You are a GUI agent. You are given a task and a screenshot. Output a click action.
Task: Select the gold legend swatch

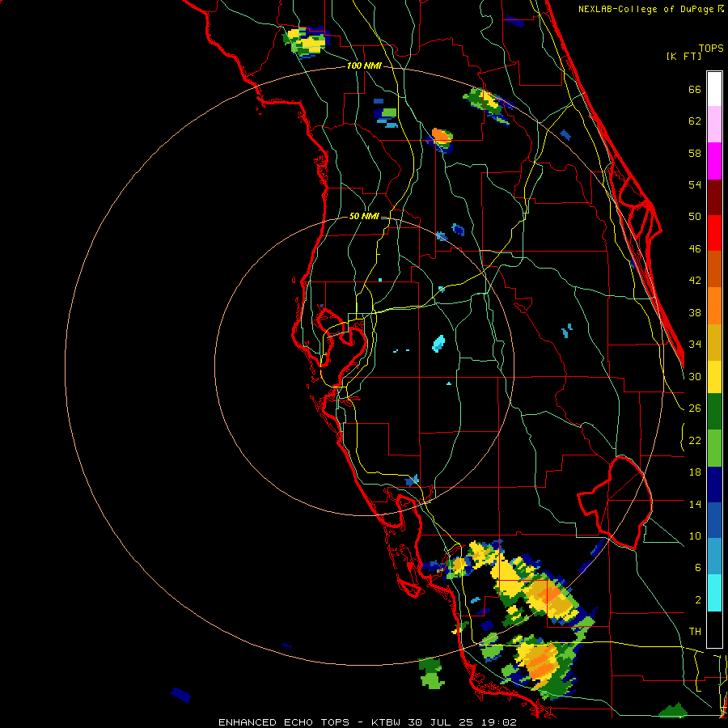714,341
